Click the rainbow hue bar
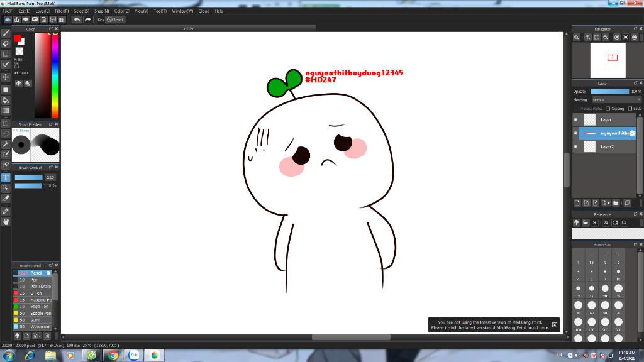Image resolution: width=644 pixels, height=362 pixels. pyautogui.click(x=55, y=75)
